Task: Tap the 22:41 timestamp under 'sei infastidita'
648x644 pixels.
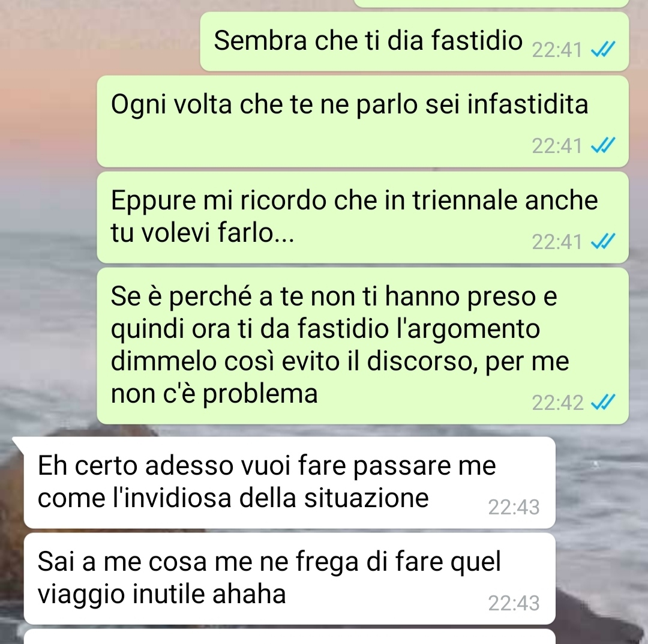Action: 557,146
